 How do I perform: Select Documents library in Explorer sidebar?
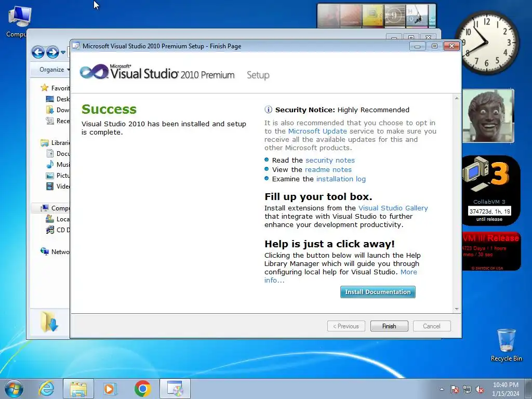(x=58, y=154)
